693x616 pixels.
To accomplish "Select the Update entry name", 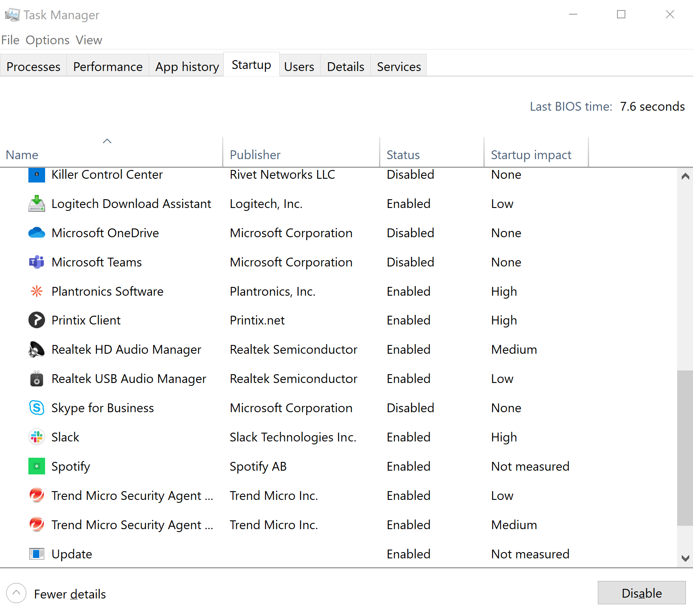I will tap(72, 554).
